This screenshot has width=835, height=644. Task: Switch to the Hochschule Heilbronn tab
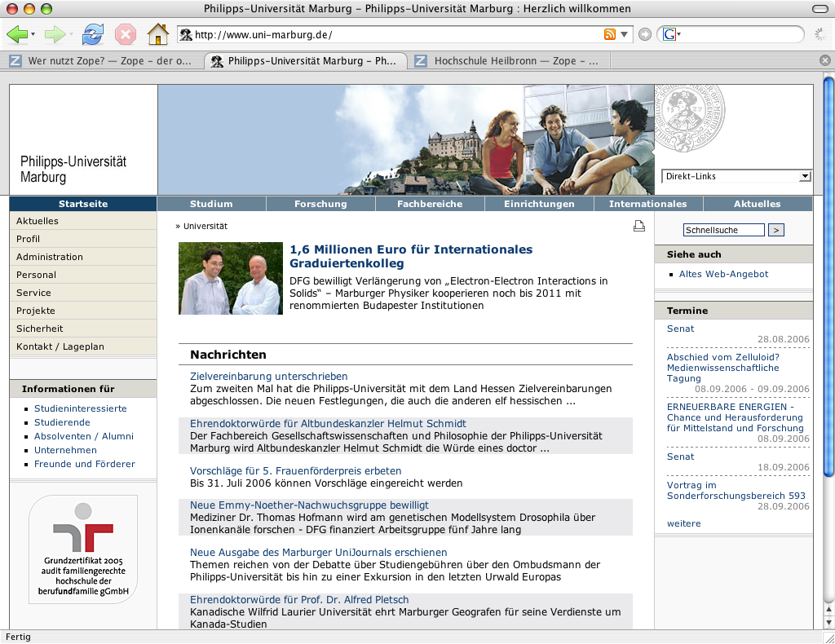506,61
